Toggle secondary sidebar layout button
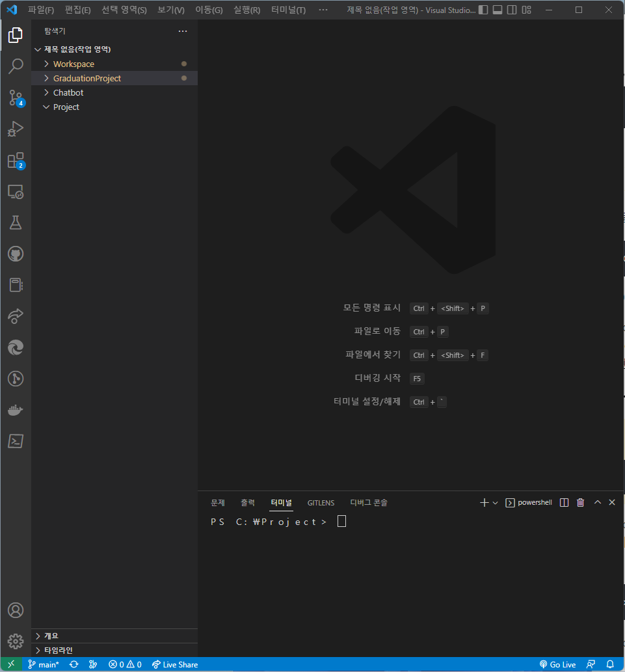625x672 pixels. [x=512, y=10]
